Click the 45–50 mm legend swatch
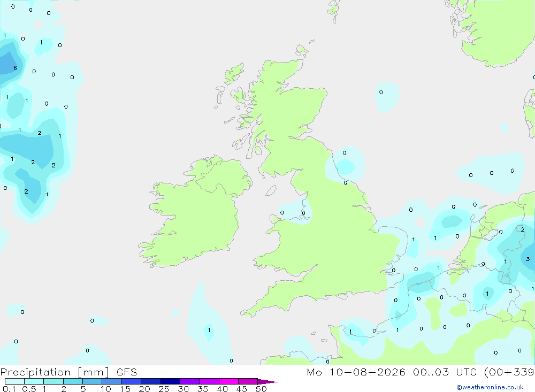The height and width of the screenshot is (392, 535). click(x=248, y=381)
